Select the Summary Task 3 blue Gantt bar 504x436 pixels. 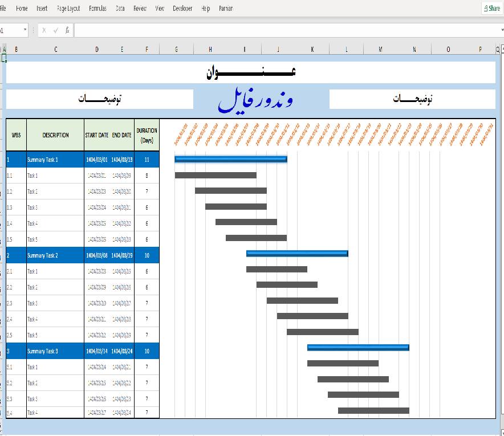pyautogui.click(x=358, y=347)
